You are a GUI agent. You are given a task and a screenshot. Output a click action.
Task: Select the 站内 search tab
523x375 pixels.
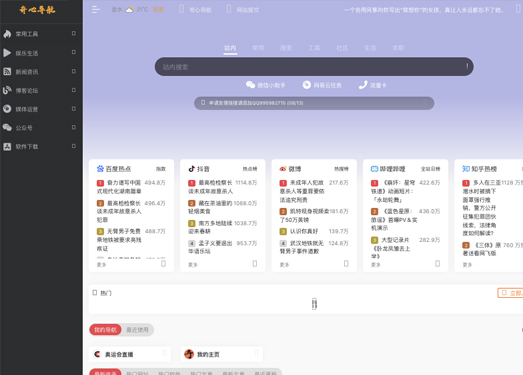(230, 48)
